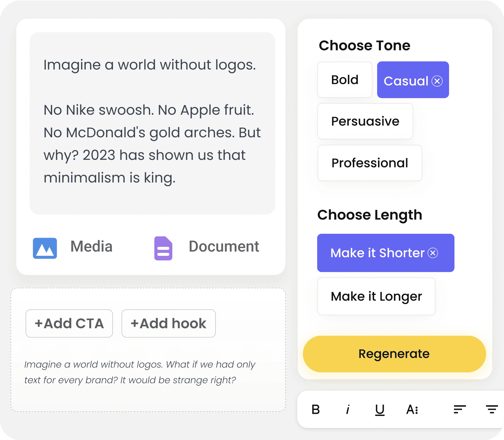504x440 pixels.
Task: Click the +Add CTA button
Action: [x=69, y=323]
